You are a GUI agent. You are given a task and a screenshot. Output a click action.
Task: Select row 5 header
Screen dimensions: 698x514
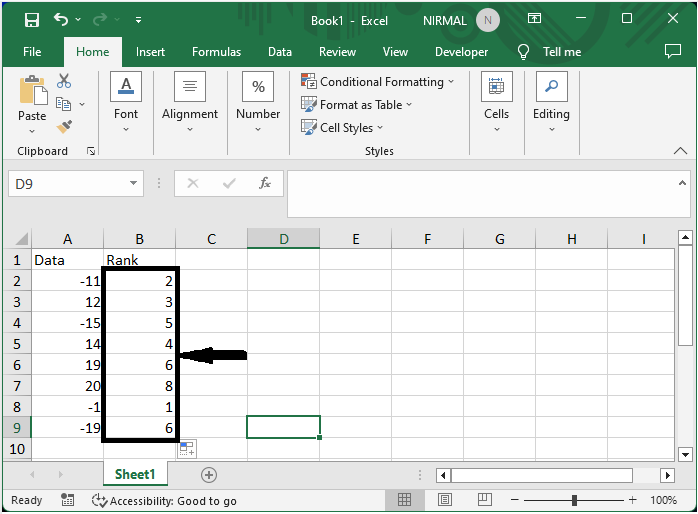click(x=17, y=344)
